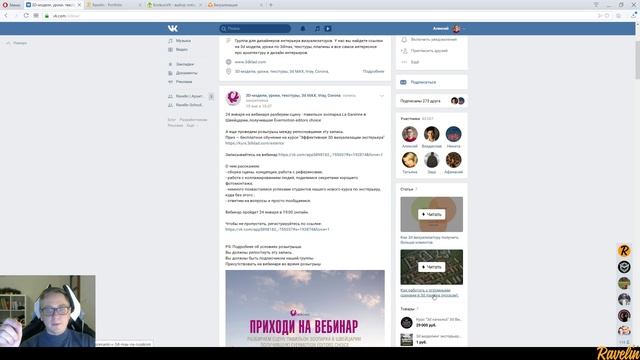Screen dimensions: 640x360
Task: Open the post options chevron menu
Action: pos(382,96)
